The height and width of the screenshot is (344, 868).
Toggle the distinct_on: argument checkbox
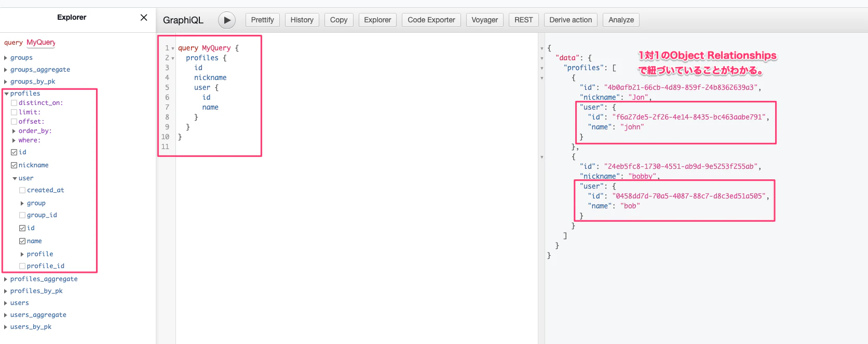[x=14, y=103]
